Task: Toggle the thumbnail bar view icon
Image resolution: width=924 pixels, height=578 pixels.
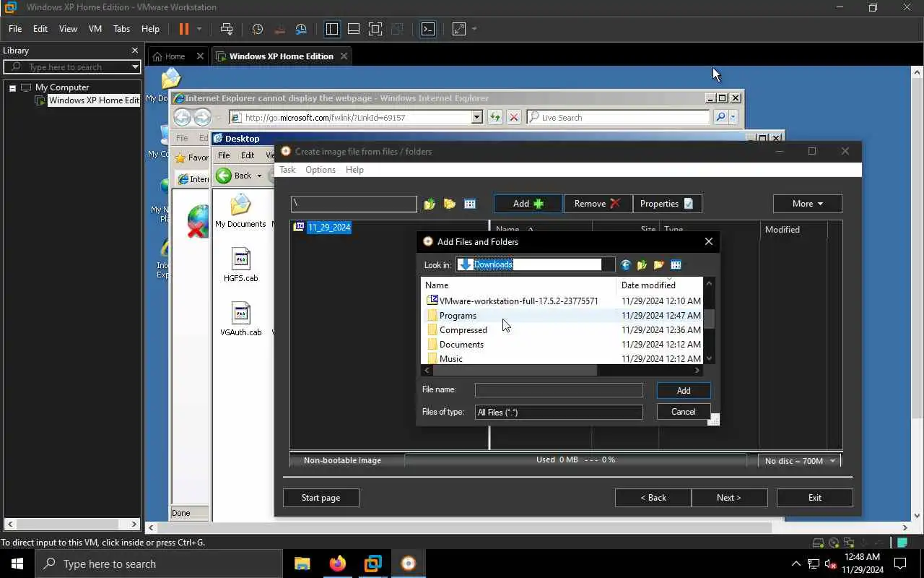Action: 354,29
